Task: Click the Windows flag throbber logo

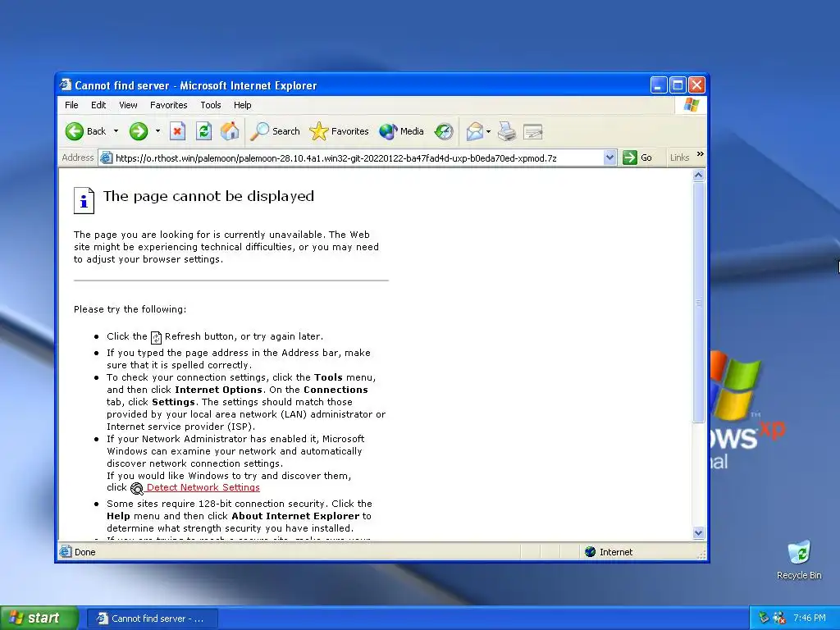Action: tap(691, 104)
